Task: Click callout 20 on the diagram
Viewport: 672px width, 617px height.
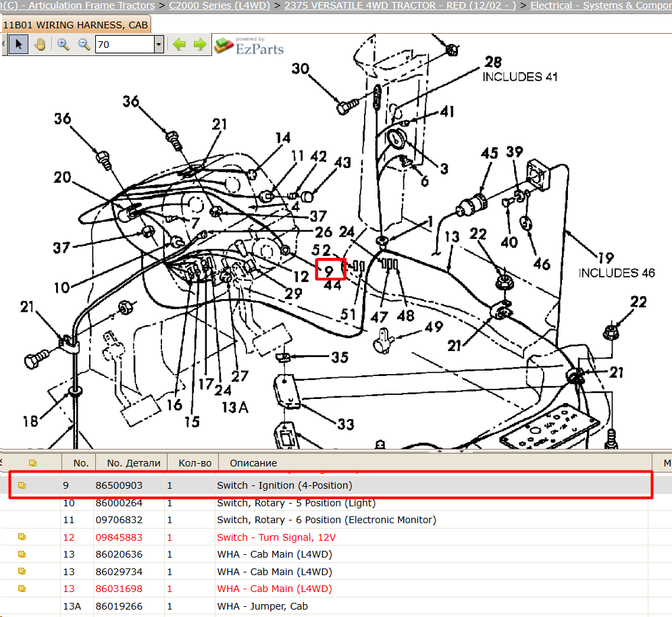Action: point(62,177)
